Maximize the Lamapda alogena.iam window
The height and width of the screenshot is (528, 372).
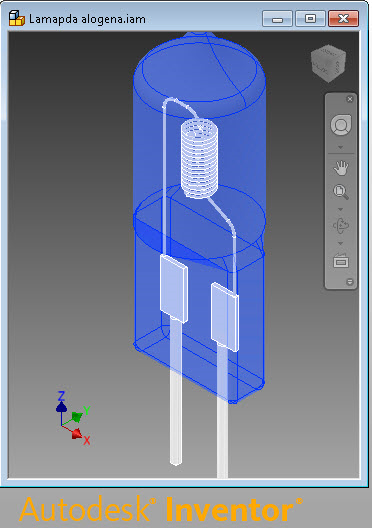point(310,18)
